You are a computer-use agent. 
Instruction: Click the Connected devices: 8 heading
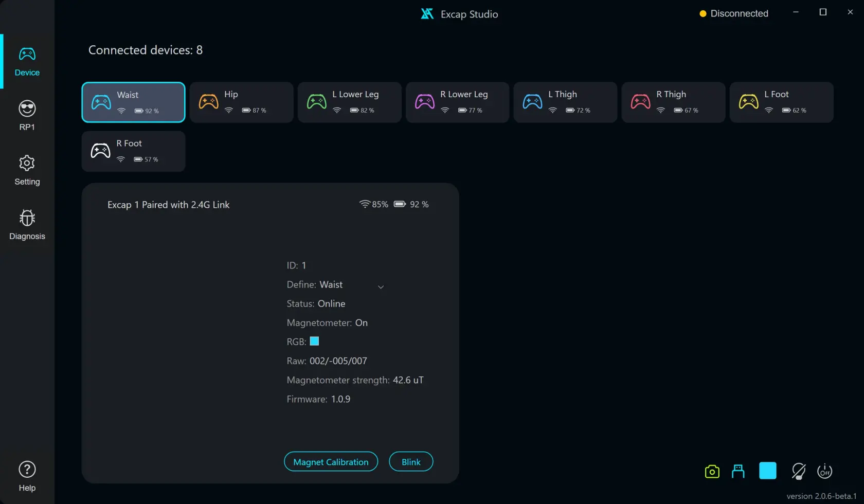point(146,50)
